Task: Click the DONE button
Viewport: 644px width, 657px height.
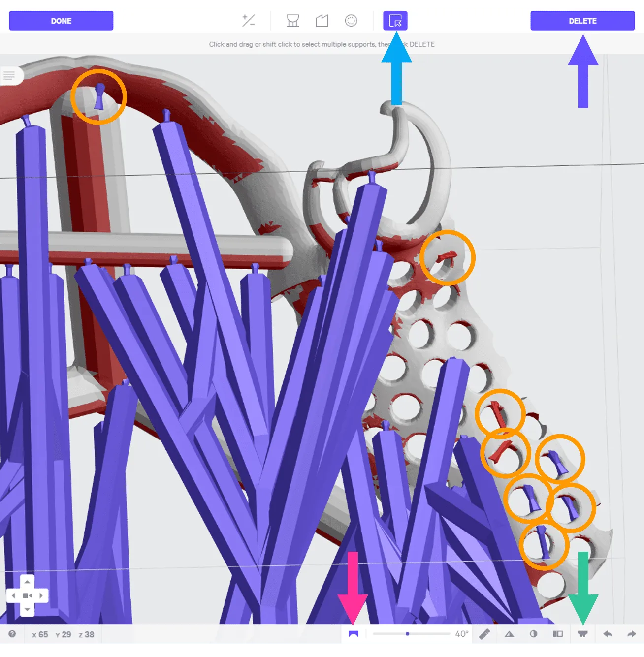Action: click(x=61, y=21)
